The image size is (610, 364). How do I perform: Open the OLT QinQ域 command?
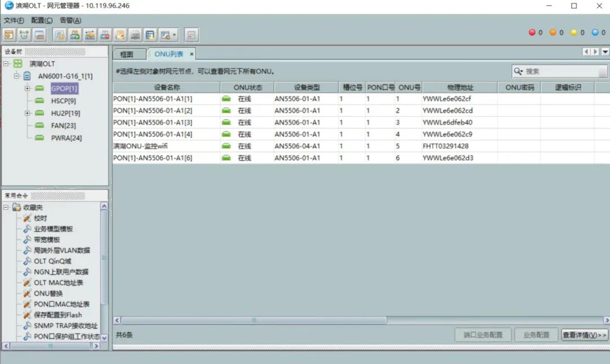pyautogui.click(x=53, y=261)
